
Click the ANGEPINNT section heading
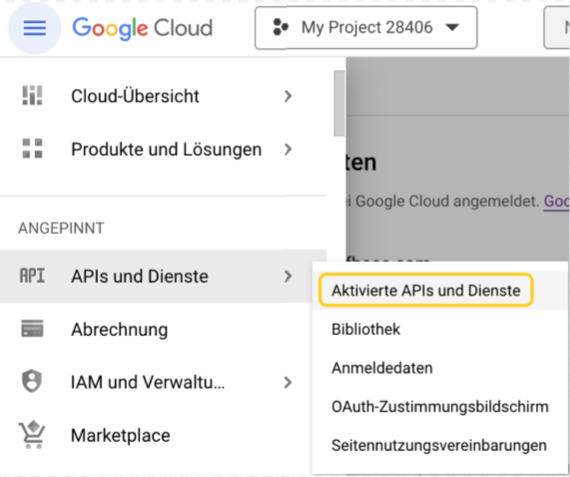point(61,228)
